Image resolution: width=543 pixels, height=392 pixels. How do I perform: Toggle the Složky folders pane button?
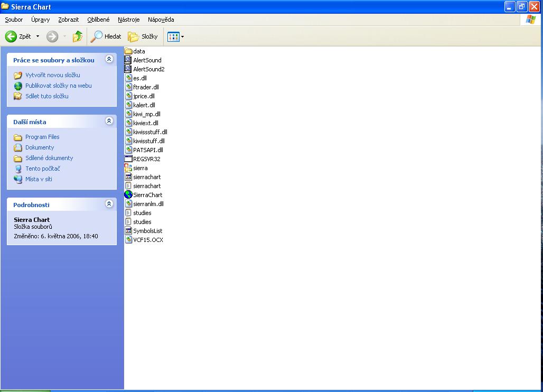click(x=143, y=36)
